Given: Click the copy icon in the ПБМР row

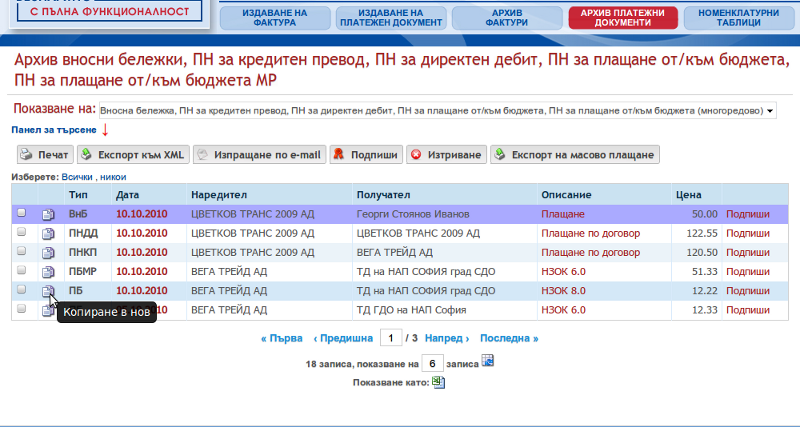Looking at the screenshot, I should click(x=48, y=272).
